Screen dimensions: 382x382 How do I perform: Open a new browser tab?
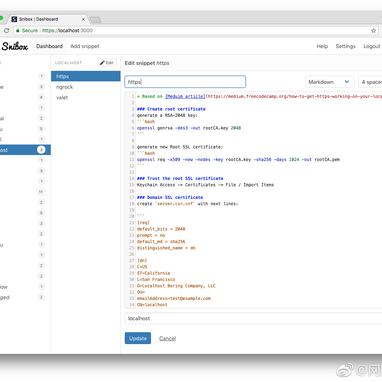tap(95, 20)
